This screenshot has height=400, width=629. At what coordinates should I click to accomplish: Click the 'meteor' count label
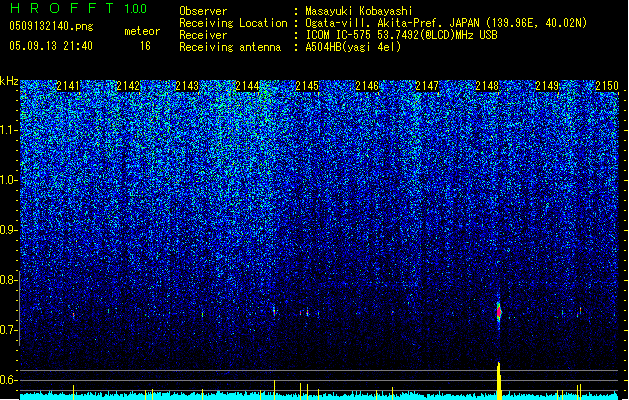tap(142, 31)
